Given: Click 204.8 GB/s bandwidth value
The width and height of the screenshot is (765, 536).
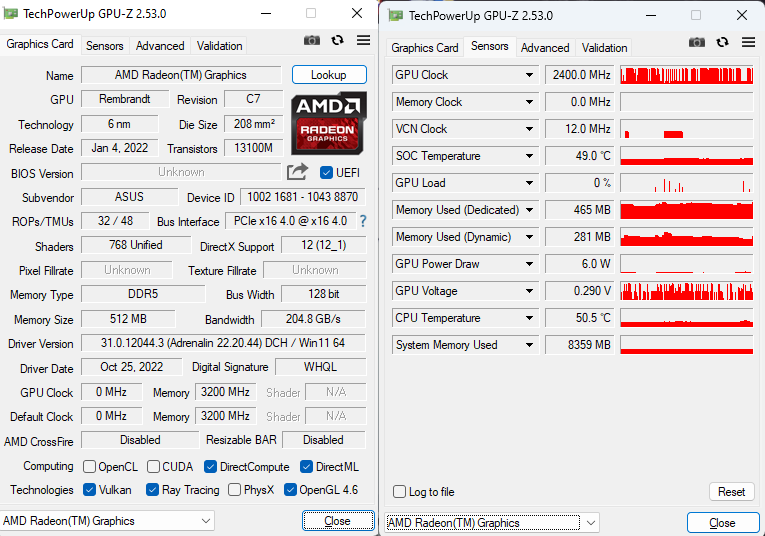Looking at the screenshot, I should click(x=313, y=319).
